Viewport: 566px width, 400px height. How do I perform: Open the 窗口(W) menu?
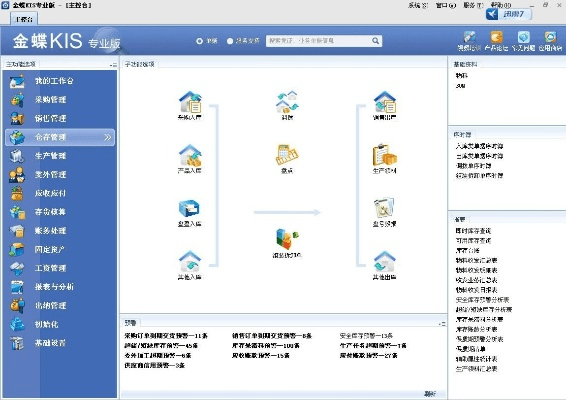(446, 5)
